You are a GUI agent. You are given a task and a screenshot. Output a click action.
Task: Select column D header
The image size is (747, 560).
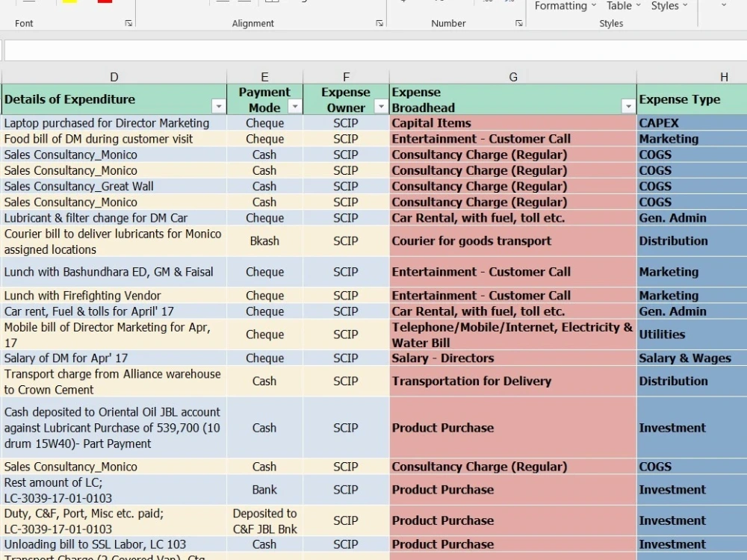click(114, 77)
